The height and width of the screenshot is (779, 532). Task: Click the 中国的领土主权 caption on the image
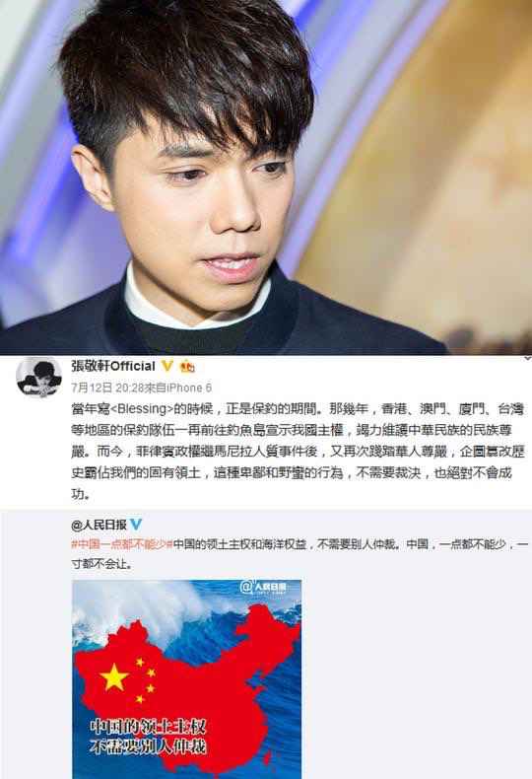coord(148,727)
